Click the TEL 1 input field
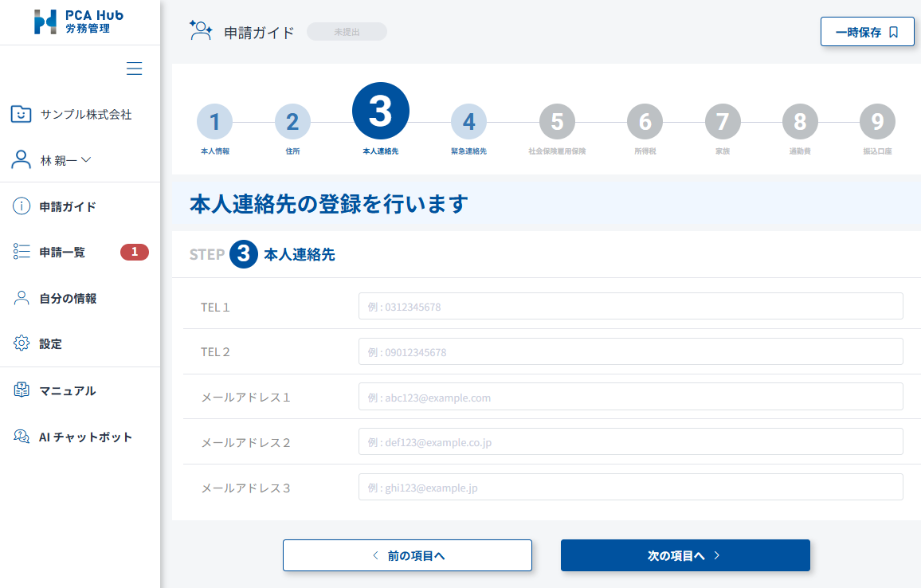The image size is (921, 588). pos(630,306)
